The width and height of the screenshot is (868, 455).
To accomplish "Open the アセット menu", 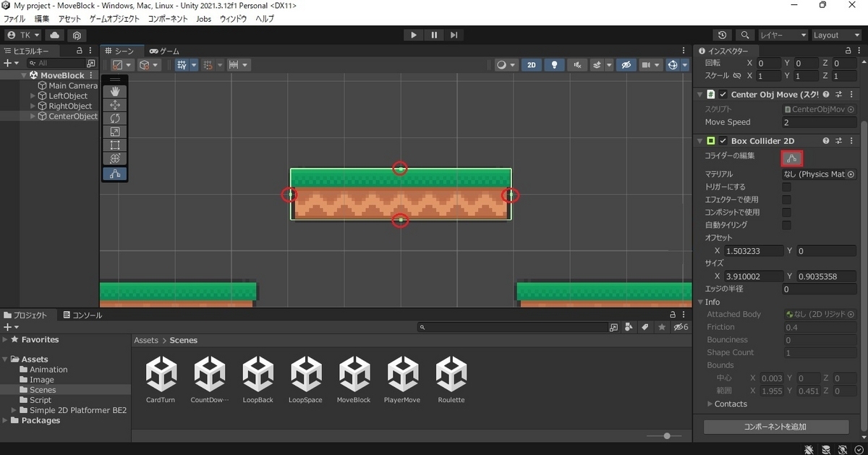I will pyautogui.click(x=69, y=19).
